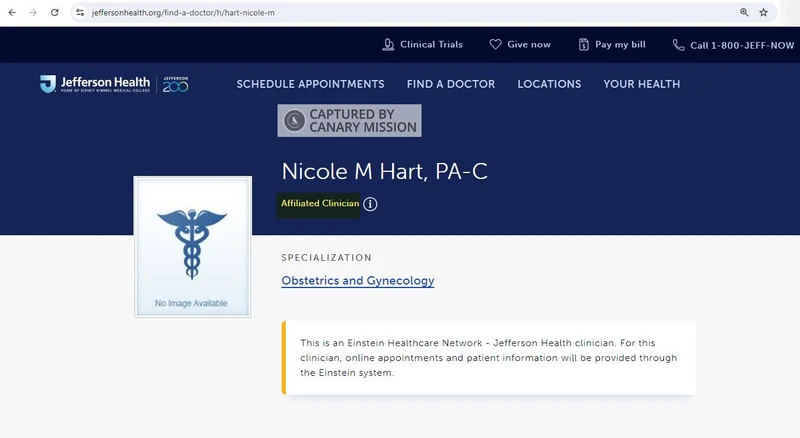The image size is (800, 438).
Task: Open the Pay my bill link
Action: [x=620, y=45]
